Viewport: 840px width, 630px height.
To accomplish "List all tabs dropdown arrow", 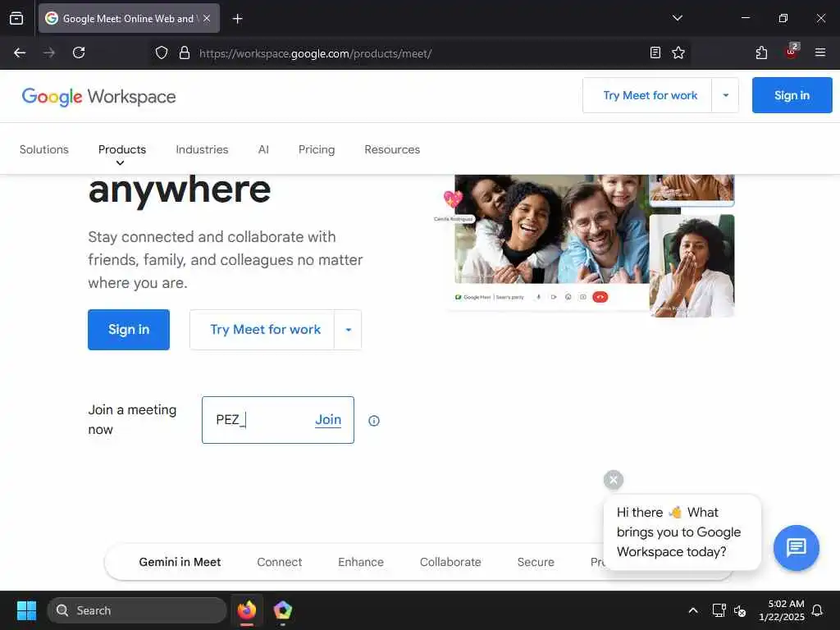I will [x=677, y=18].
